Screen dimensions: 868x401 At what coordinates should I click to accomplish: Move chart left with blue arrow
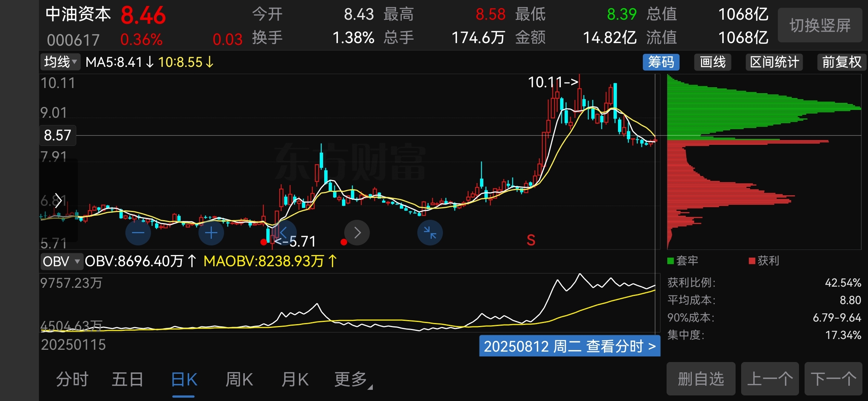pos(284,233)
